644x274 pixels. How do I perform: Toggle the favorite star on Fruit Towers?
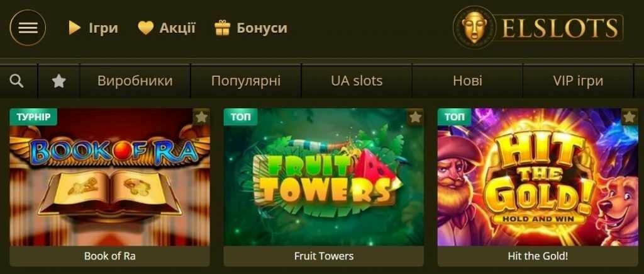click(x=415, y=117)
